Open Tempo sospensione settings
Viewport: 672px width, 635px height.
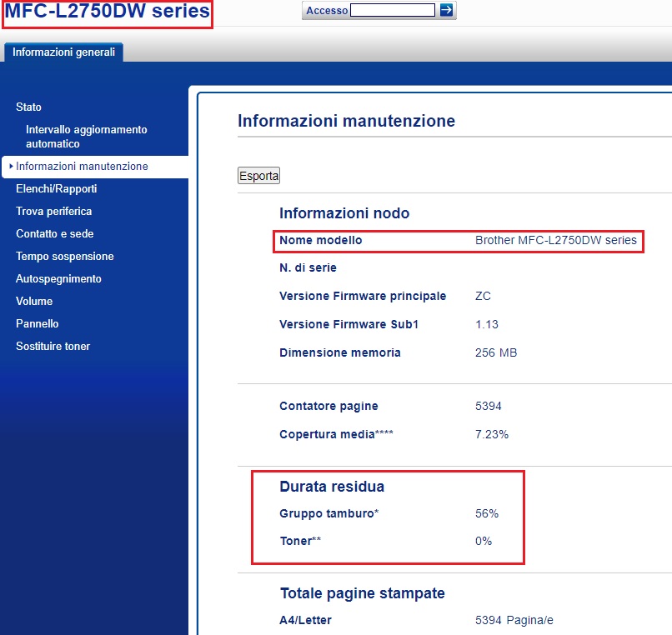65,256
